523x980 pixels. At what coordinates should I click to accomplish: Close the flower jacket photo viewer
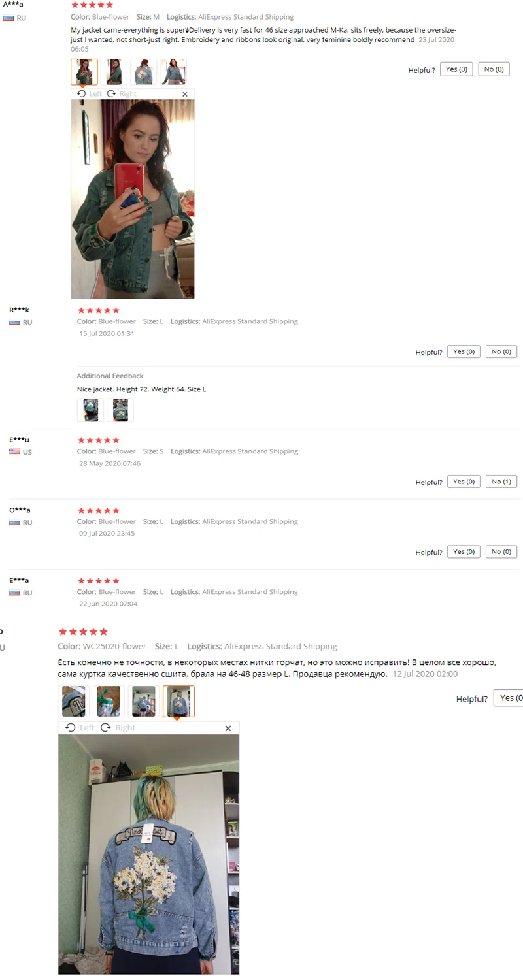228,728
